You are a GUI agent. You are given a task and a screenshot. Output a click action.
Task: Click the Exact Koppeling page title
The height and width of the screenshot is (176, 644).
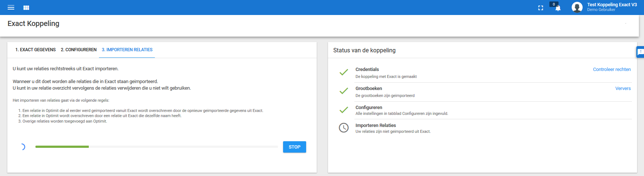click(x=34, y=23)
